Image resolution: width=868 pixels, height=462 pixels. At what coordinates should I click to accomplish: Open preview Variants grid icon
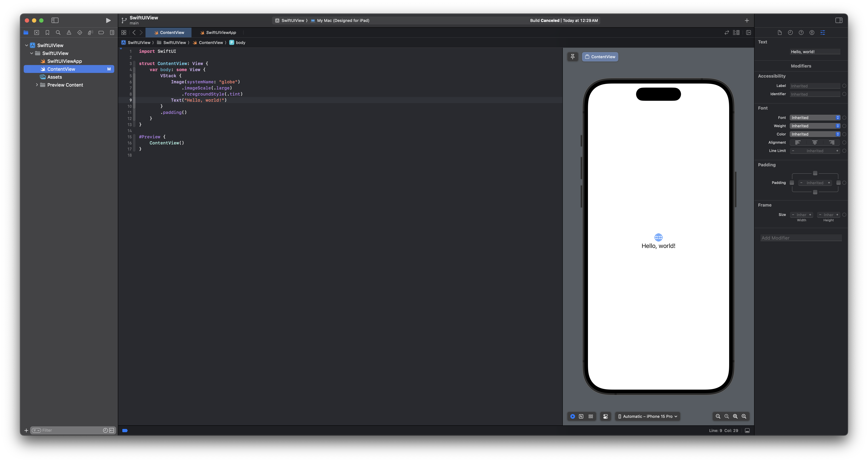590,416
